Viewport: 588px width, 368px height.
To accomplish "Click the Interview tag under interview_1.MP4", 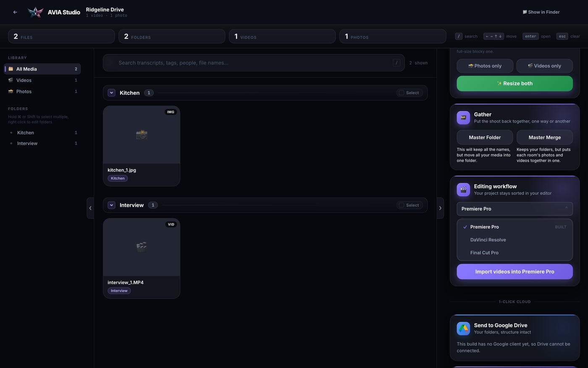I will (119, 291).
